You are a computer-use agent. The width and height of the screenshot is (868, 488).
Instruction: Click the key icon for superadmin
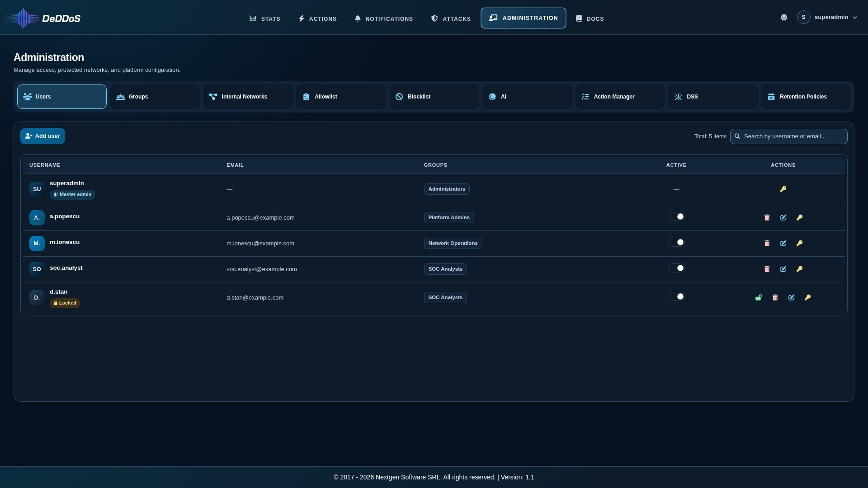click(783, 189)
